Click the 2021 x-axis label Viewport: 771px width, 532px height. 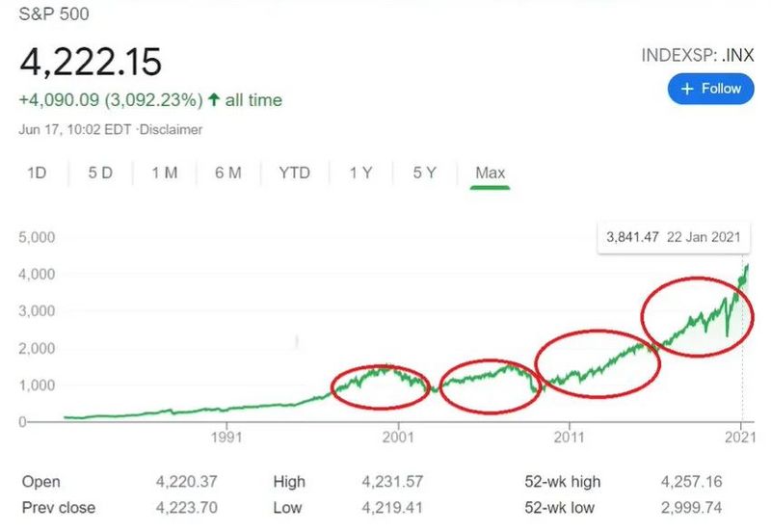tap(740, 437)
